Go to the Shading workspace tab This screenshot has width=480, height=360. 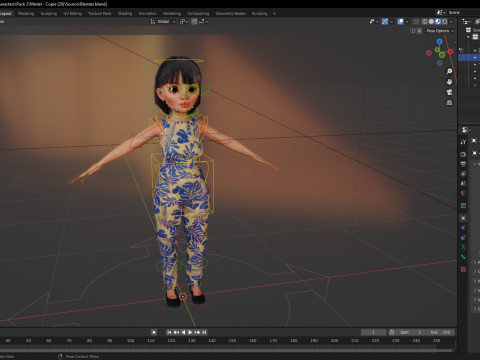pos(125,13)
